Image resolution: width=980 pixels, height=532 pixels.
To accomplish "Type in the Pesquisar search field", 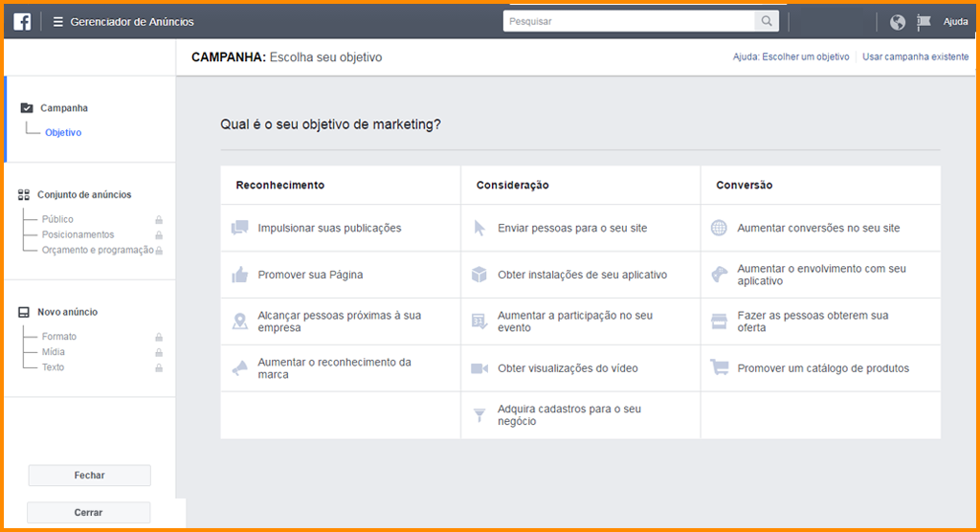I will click(629, 21).
